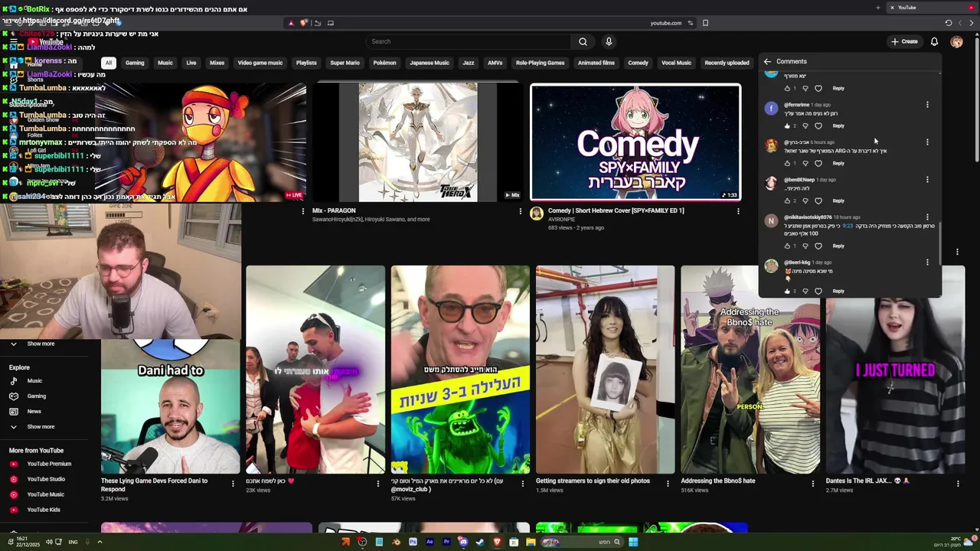
Task: Toggle like on @Beeri-k6g comment
Action: 787,291
